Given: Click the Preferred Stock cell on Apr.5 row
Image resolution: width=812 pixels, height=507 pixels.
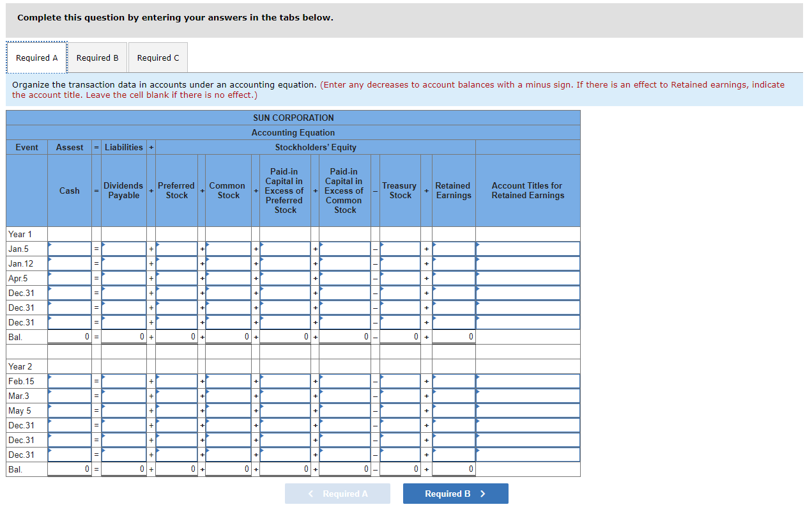Looking at the screenshot, I should coord(176,278).
